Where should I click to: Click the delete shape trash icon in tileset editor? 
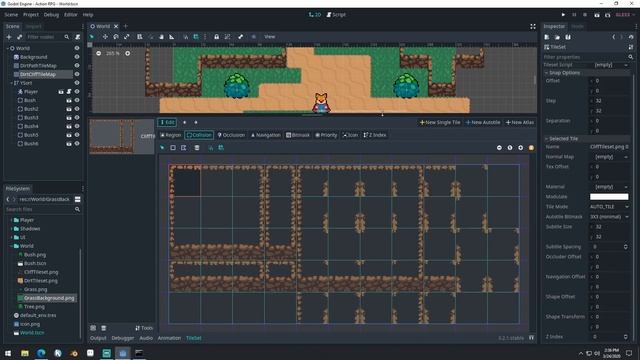click(x=197, y=148)
